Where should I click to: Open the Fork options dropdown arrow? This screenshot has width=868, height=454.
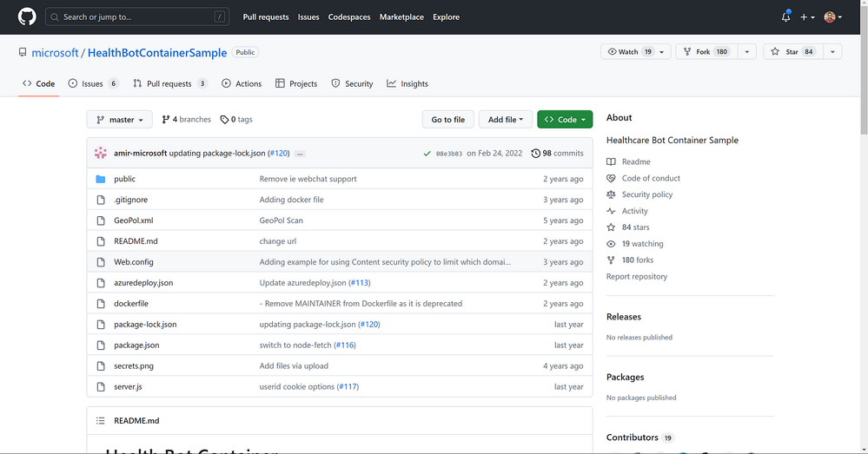point(746,51)
